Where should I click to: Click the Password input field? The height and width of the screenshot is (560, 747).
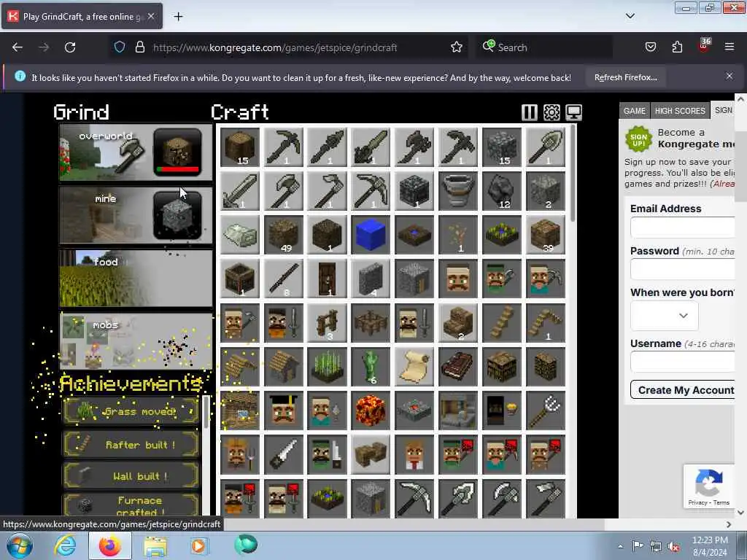(682, 269)
